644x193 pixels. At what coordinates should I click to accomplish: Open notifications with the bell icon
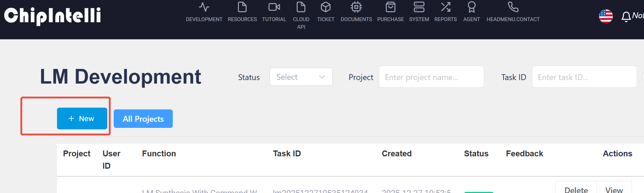click(x=626, y=17)
